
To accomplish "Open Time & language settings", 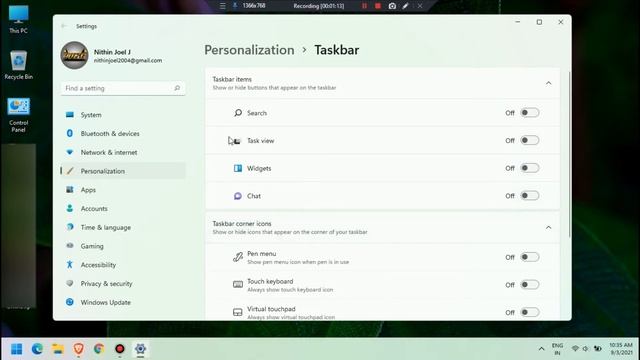I will coord(123,227).
